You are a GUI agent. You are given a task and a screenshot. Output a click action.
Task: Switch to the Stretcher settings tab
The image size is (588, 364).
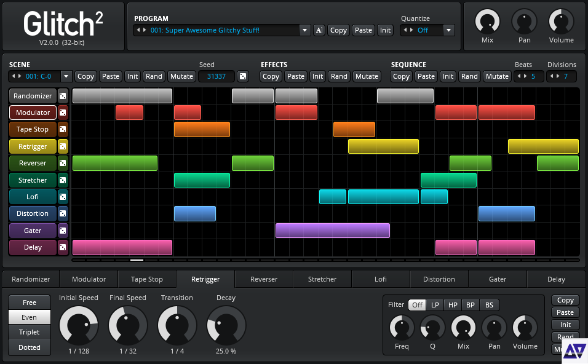click(x=322, y=279)
